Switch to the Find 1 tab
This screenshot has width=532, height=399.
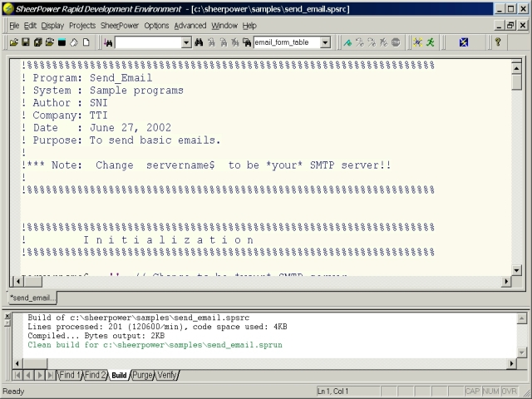(70, 375)
